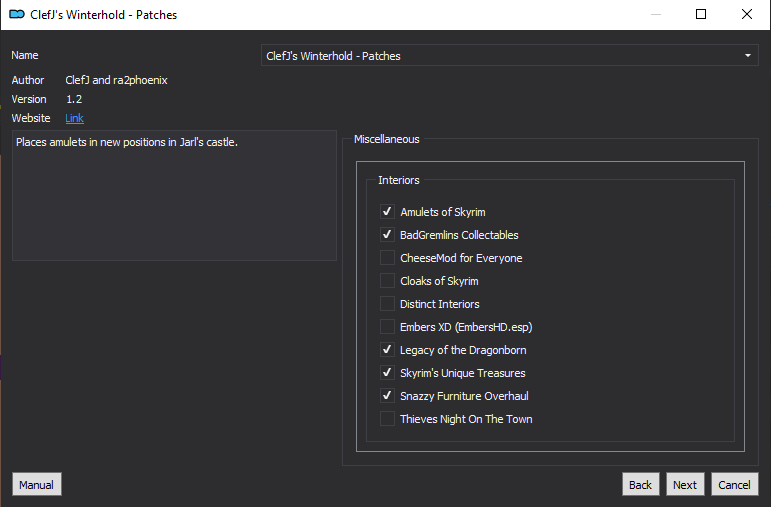Go Back to previous installer page
This screenshot has width=771, height=507.
tap(640, 485)
